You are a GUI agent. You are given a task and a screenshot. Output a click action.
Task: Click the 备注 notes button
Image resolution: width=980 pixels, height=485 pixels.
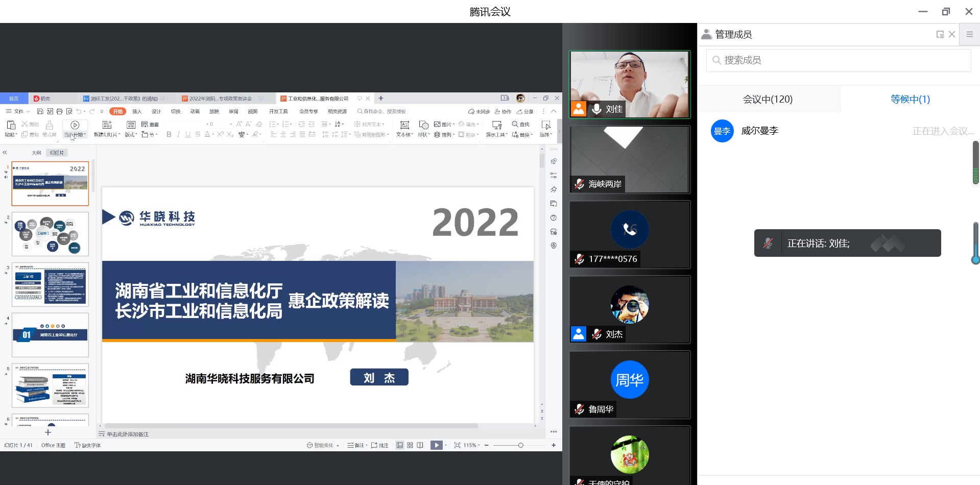click(x=356, y=445)
